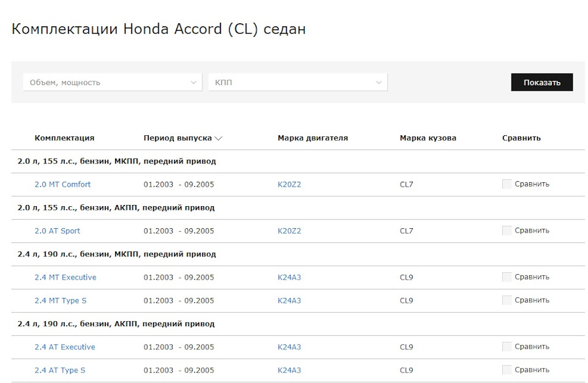This screenshot has width=588, height=383.
Task: Click production period in 2.4 MT Executive row
Action: [179, 277]
